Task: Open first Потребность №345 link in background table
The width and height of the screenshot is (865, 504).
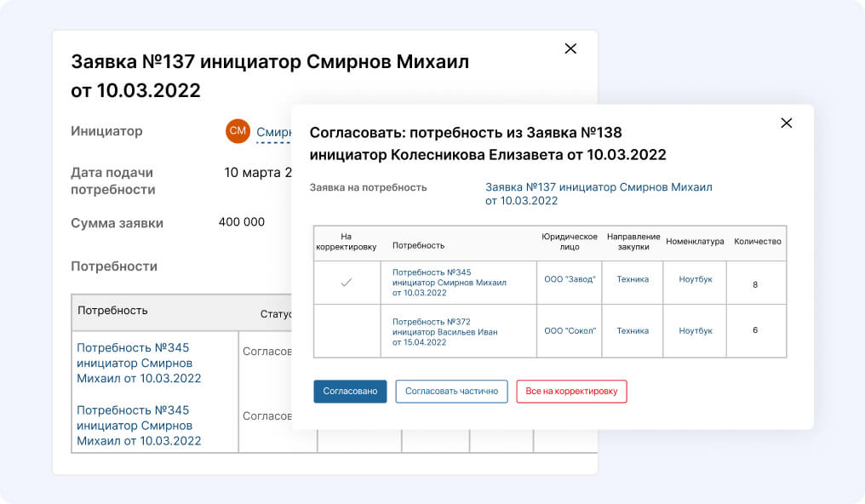Action: coord(139,363)
